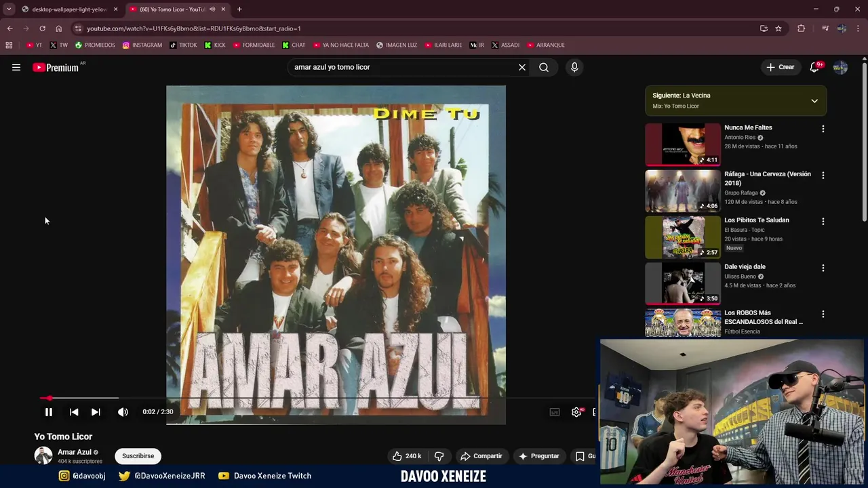Install app icon in address bar
Viewport: 868px width, 488px height.
(x=764, y=28)
